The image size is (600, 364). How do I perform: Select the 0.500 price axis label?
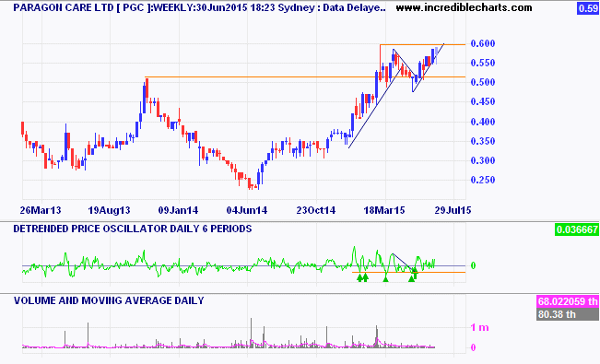483,82
